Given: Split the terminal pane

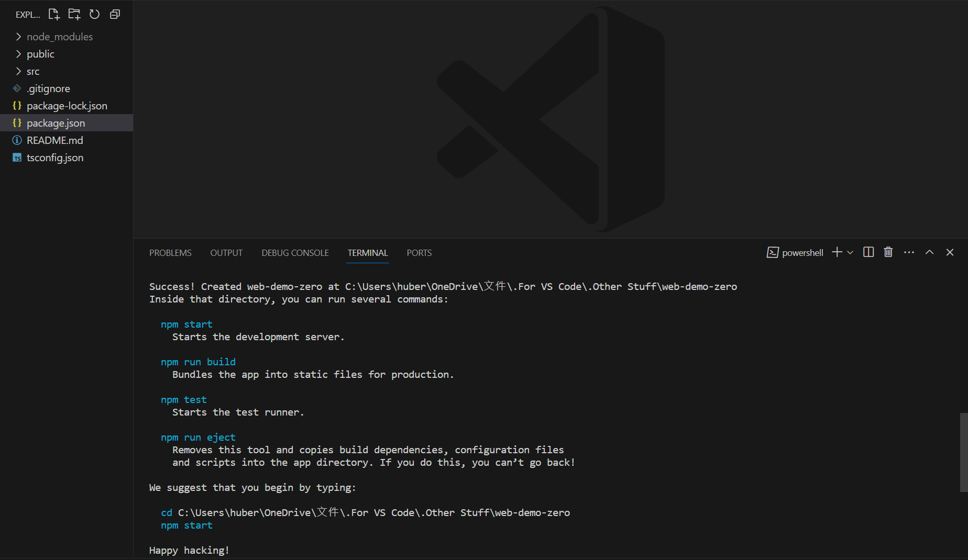Looking at the screenshot, I should [868, 252].
